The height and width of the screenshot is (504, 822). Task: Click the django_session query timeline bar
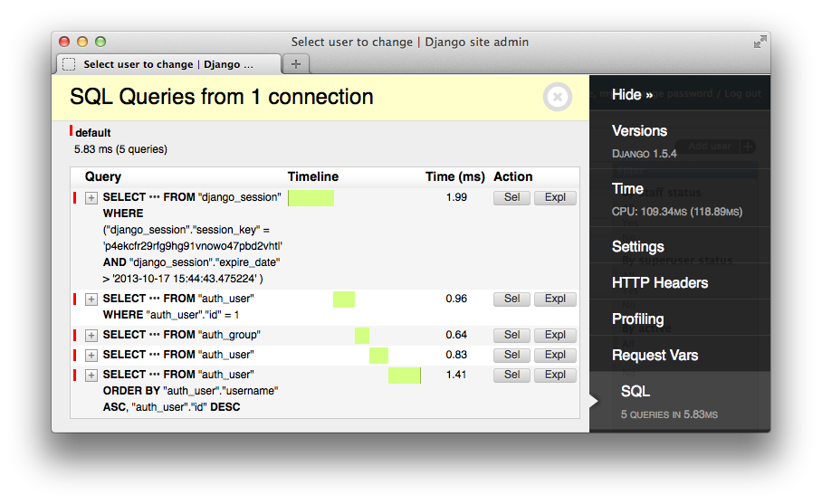point(311,197)
